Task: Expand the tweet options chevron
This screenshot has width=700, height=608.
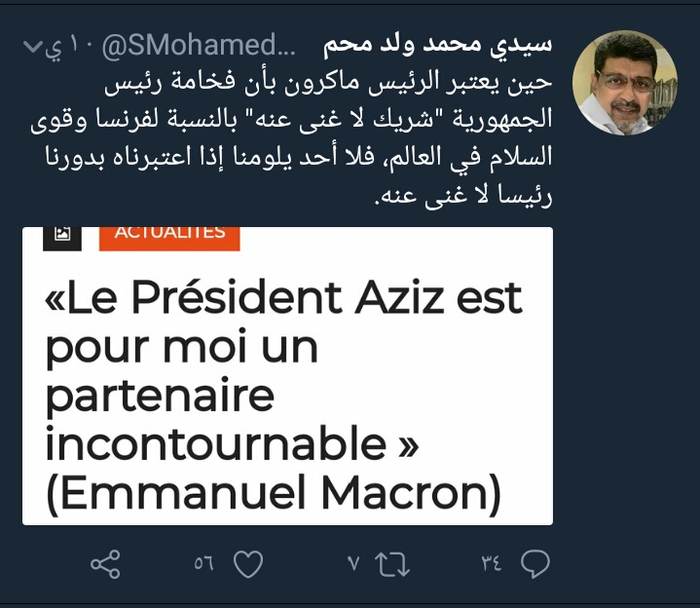Action: click(32, 46)
